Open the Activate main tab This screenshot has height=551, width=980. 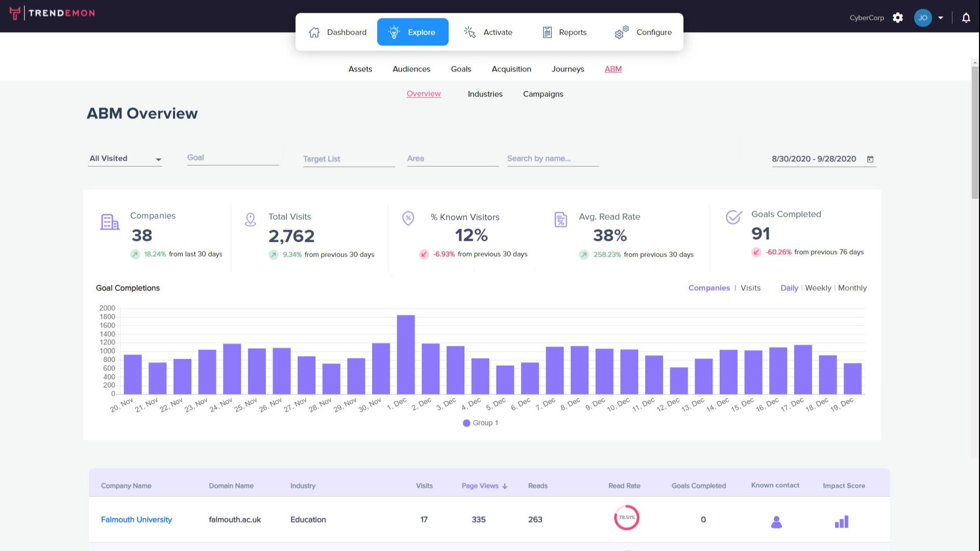click(488, 32)
